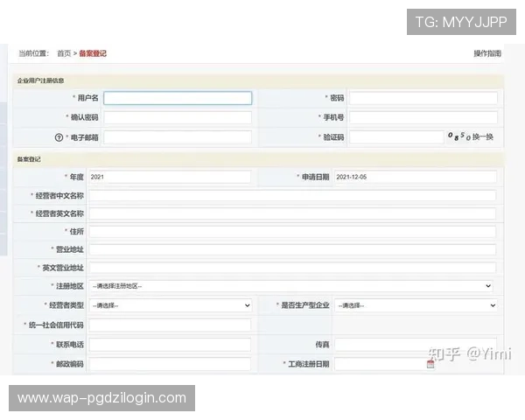Image resolution: width=525 pixels, height=420 pixels.
Task: Click the 申请日期 field showing 2021-12-05
Action: click(x=415, y=177)
